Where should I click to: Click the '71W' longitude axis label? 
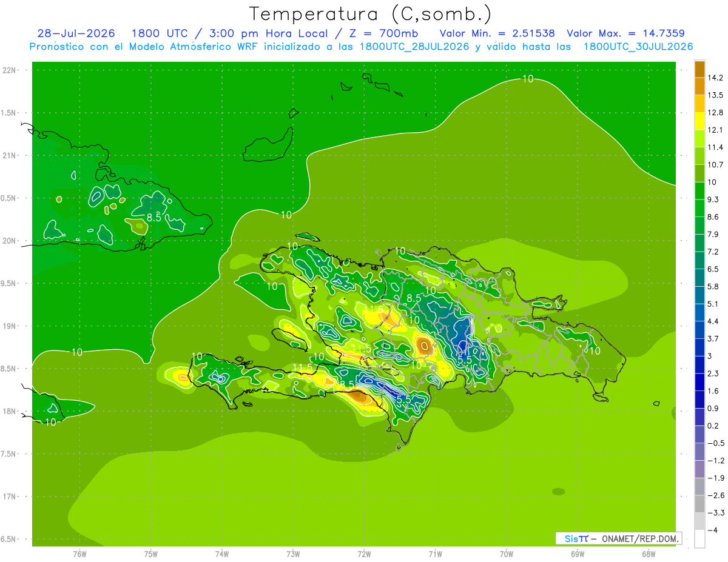coord(435,554)
